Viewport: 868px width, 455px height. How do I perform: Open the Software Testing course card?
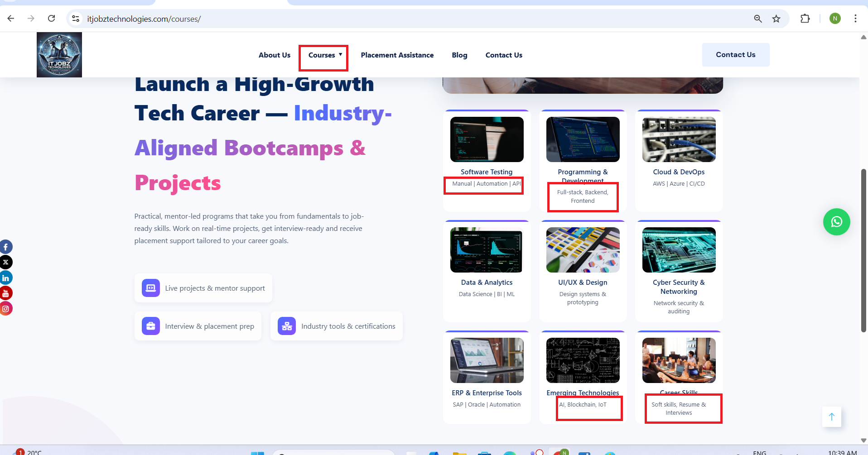click(487, 172)
